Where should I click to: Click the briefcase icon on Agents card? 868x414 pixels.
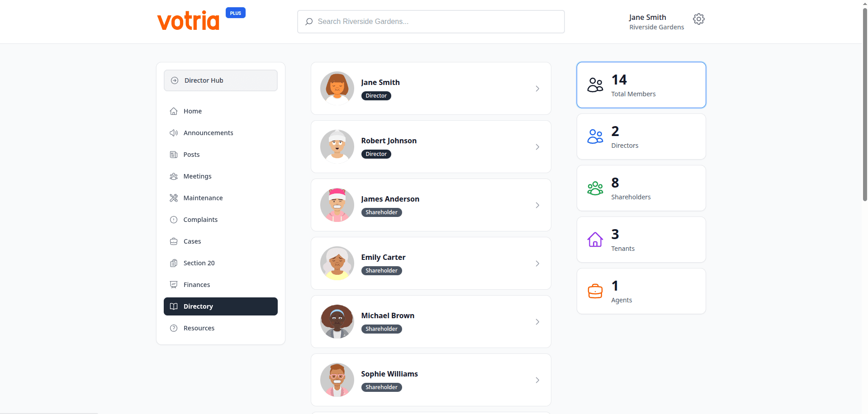pos(595,291)
